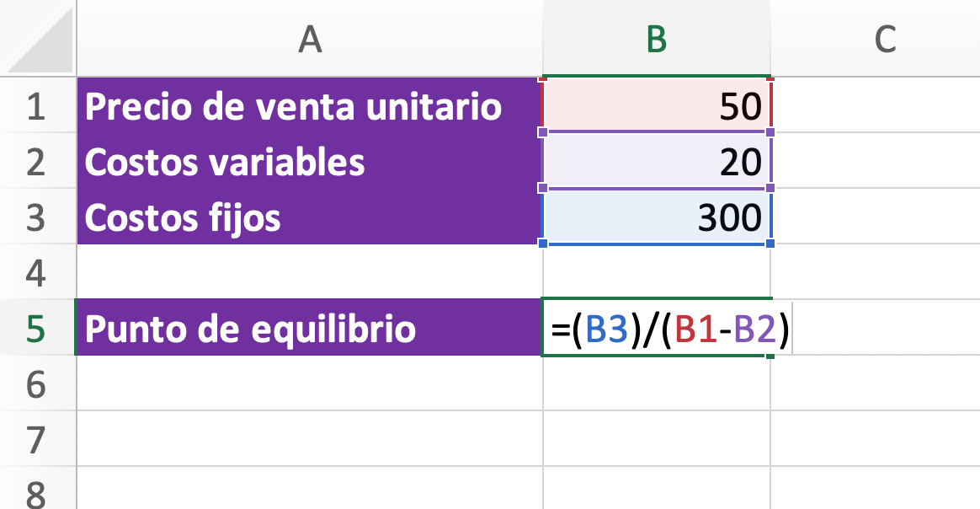Select the "Punto de equilibrio" cell

308,328
